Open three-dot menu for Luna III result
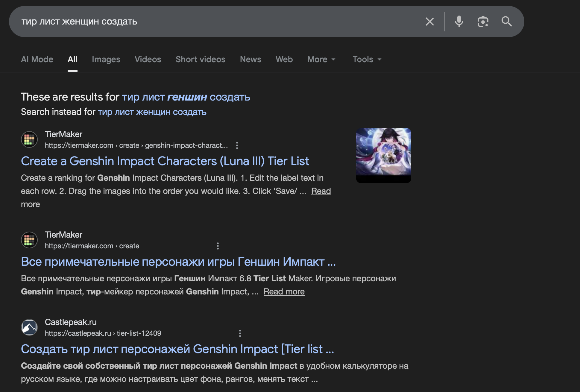The width and height of the screenshot is (580, 392). pyautogui.click(x=237, y=145)
